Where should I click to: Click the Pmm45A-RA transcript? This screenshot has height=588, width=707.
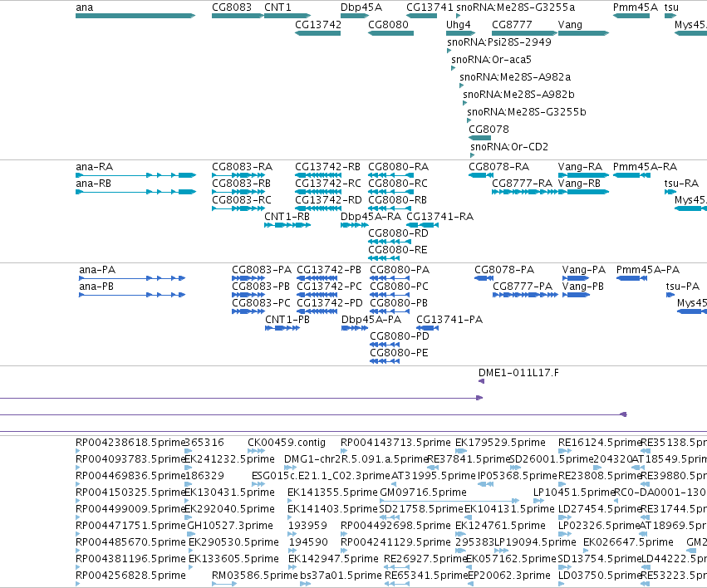point(631,175)
